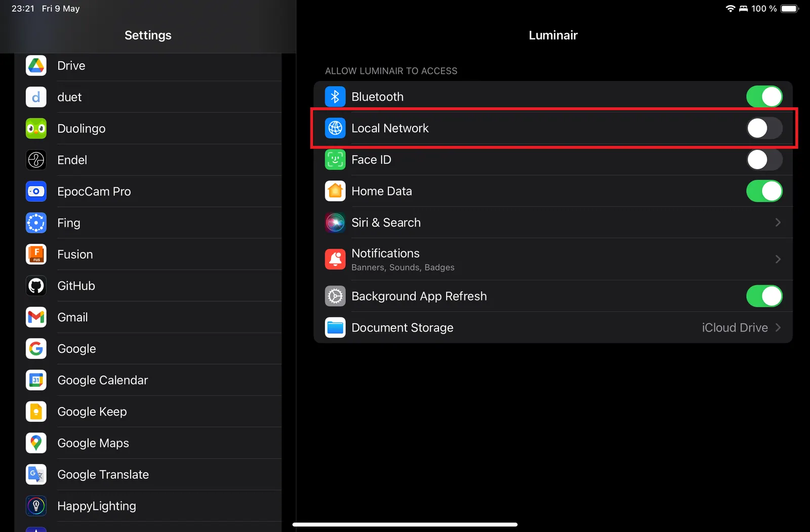The width and height of the screenshot is (810, 532).
Task: Open Siri & Search settings
Action: [x=553, y=223]
